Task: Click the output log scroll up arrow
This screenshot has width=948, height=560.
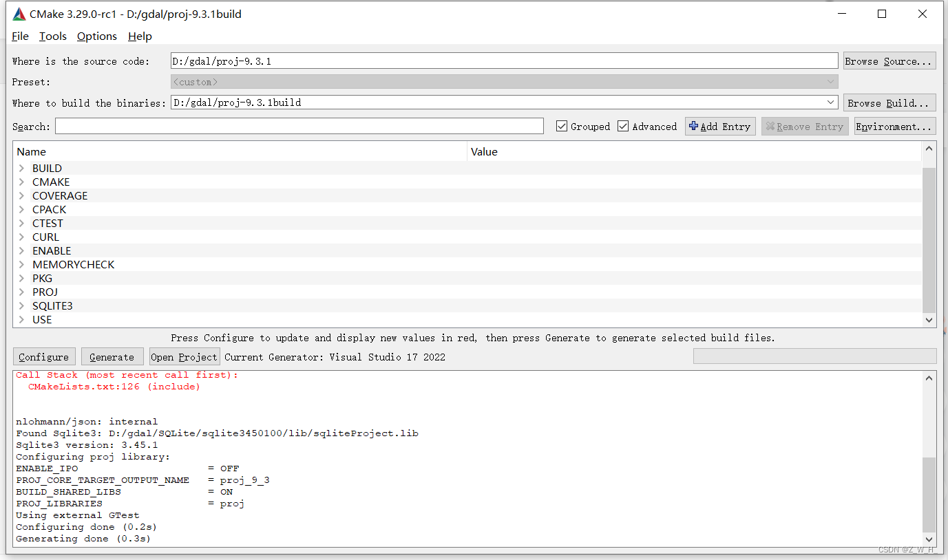Action: [x=929, y=378]
